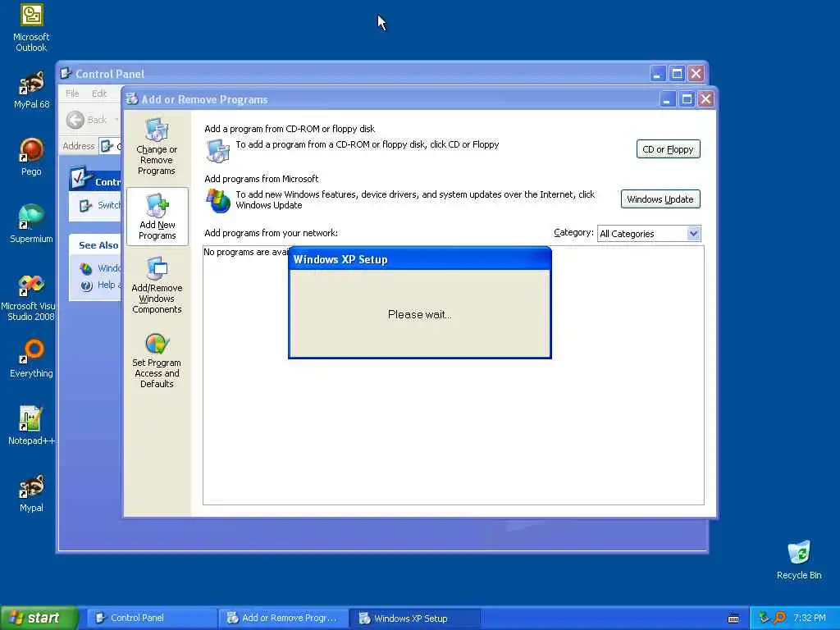Click the CD-ROM program icon
The image size is (840, 630).
coord(218,150)
